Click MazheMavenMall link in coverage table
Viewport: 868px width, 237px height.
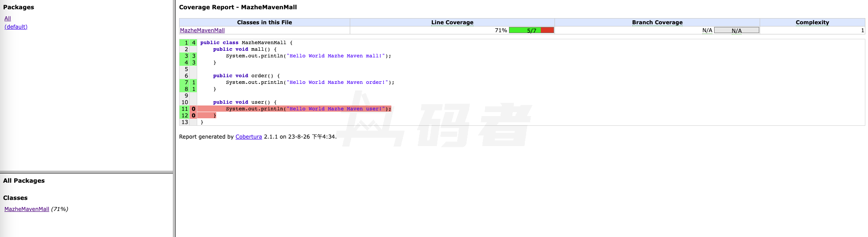(x=202, y=30)
